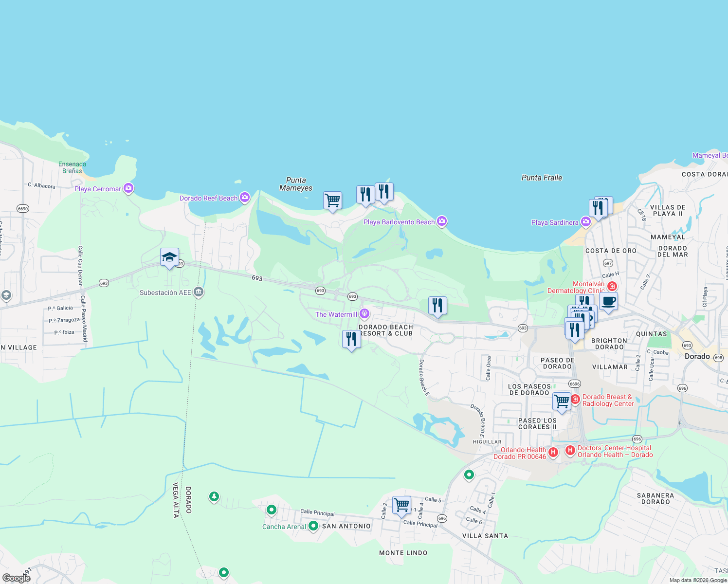This screenshot has height=584, width=728.
Task: Click the route 698 shield
Action: pyautogui.click(x=718, y=357)
